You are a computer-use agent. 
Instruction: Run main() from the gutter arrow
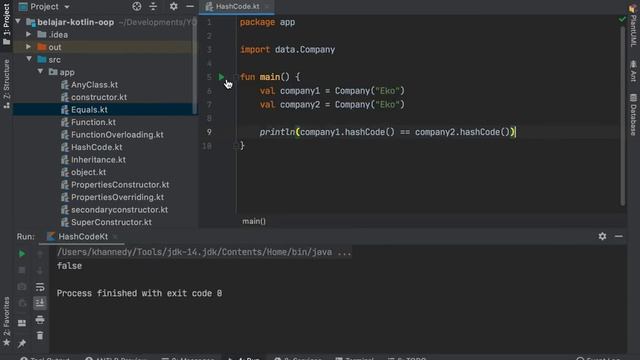221,77
